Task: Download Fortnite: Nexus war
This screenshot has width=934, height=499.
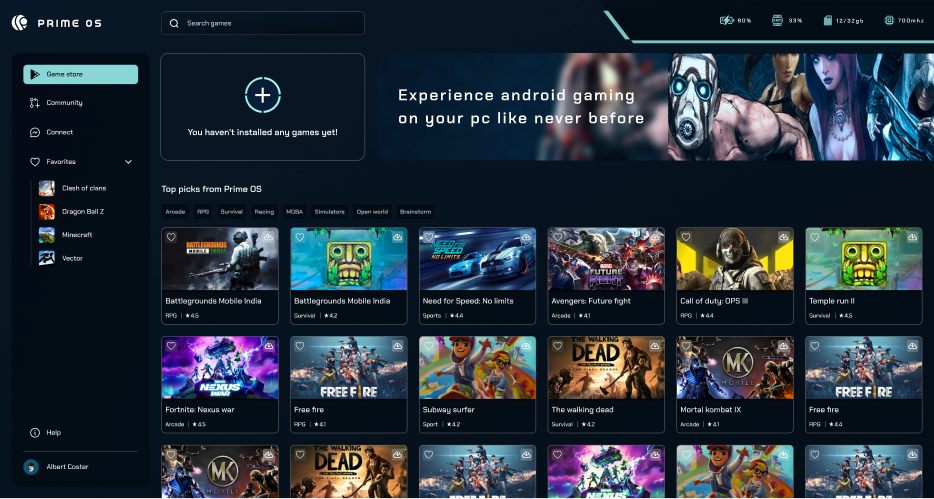Action: click(x=269, y=346)
